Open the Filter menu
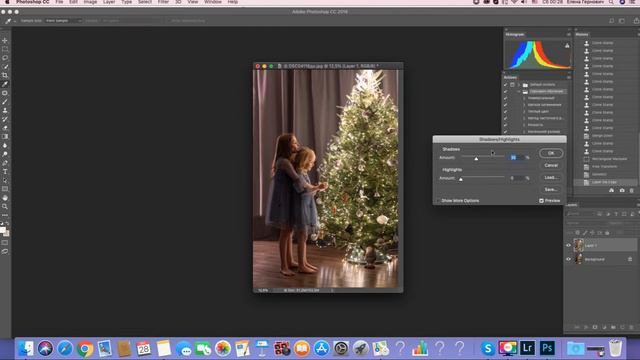This screenshot has height=360, width=640. (x=163, y=2)
